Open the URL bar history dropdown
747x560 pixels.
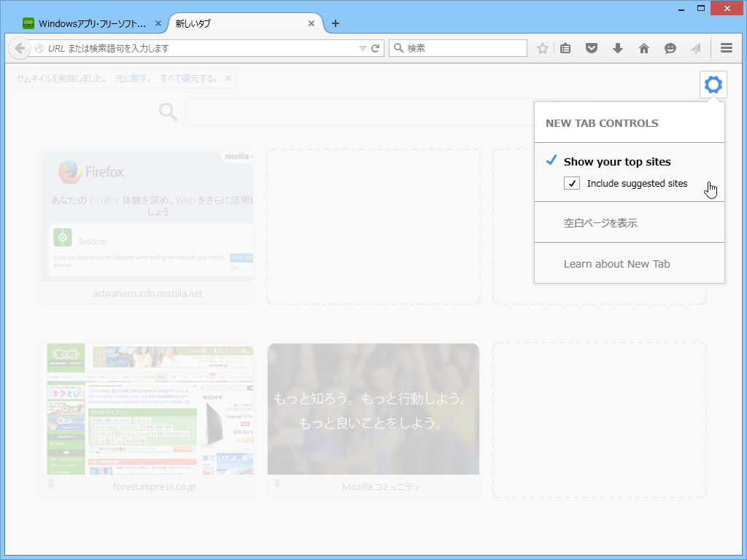[363, 48]
